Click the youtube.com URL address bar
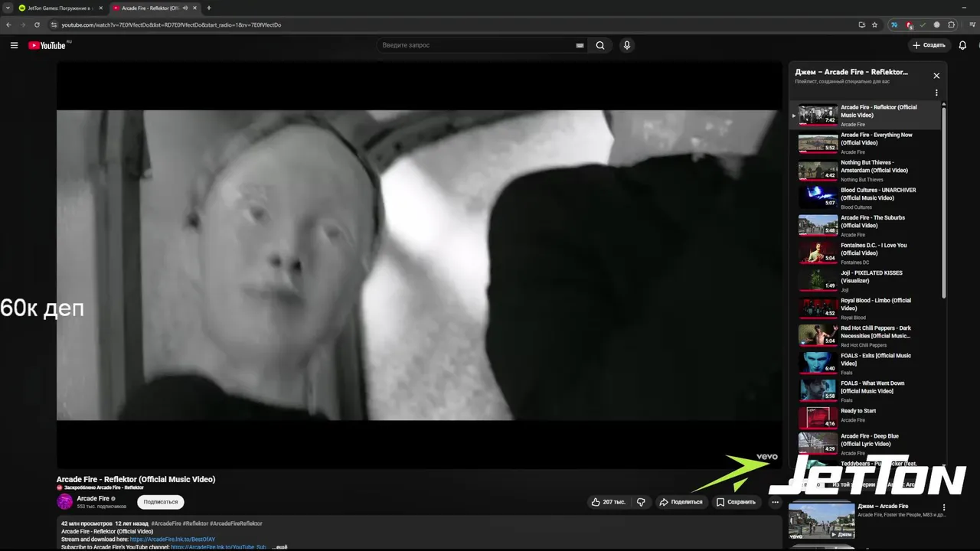 coord(171,24)
